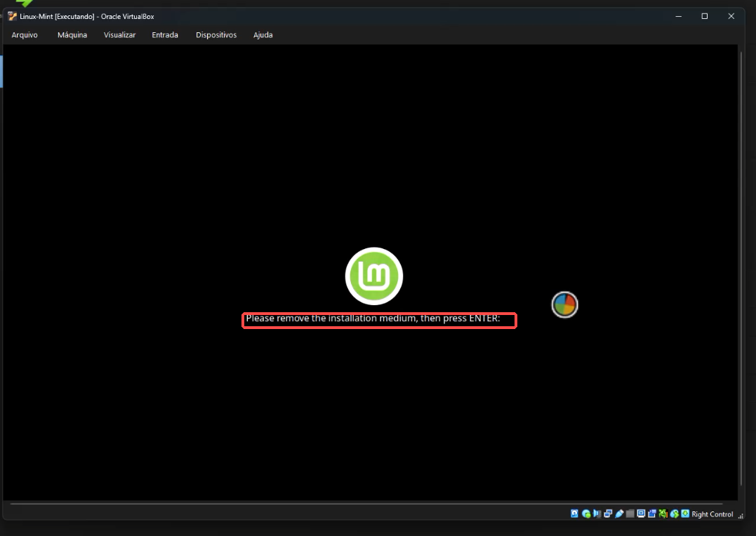Click the shared folders status icon
The width and height of the screenshot is (756, 536).
(630, 514)
